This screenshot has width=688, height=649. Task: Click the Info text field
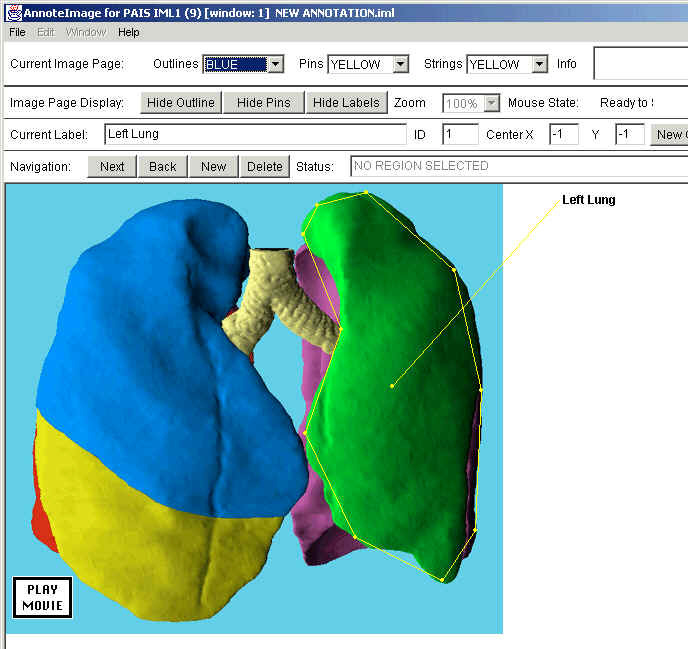click(640, 64)
